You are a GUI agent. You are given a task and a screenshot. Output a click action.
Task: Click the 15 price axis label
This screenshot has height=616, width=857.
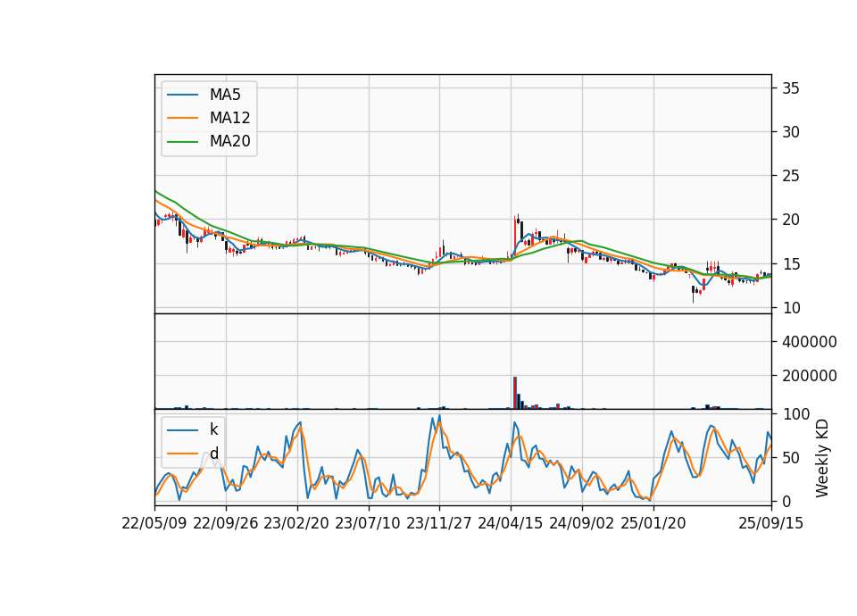click(x=791, y=264)
